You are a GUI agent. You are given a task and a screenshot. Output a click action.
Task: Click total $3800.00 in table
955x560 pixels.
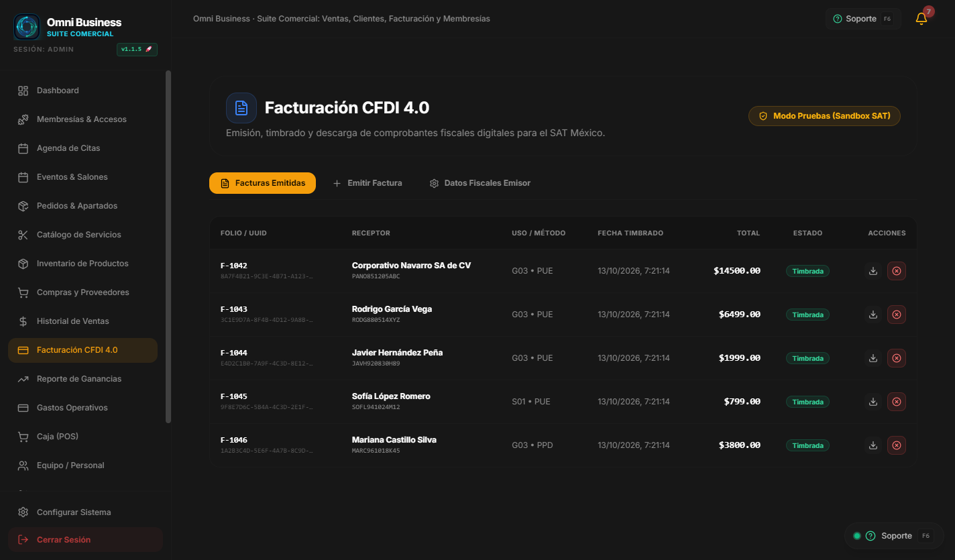(x=739, y=445)
